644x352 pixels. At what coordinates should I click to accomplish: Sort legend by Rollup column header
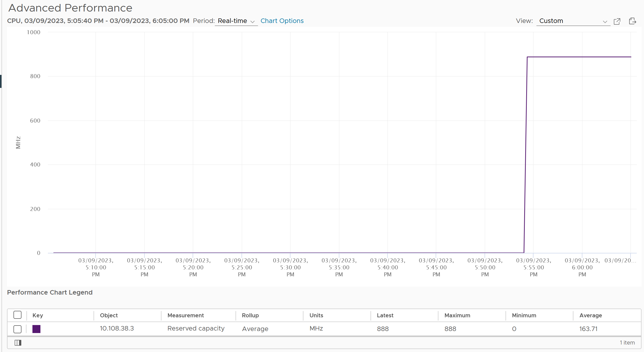[x=250, y=315]
